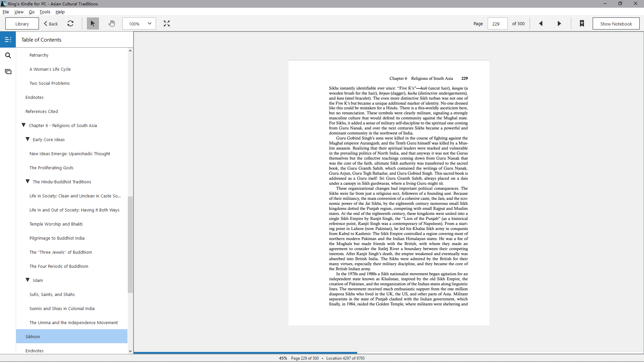Select The Umma and the Independence Movement
The image size is (644, 362).
click(x=73, y=322)
